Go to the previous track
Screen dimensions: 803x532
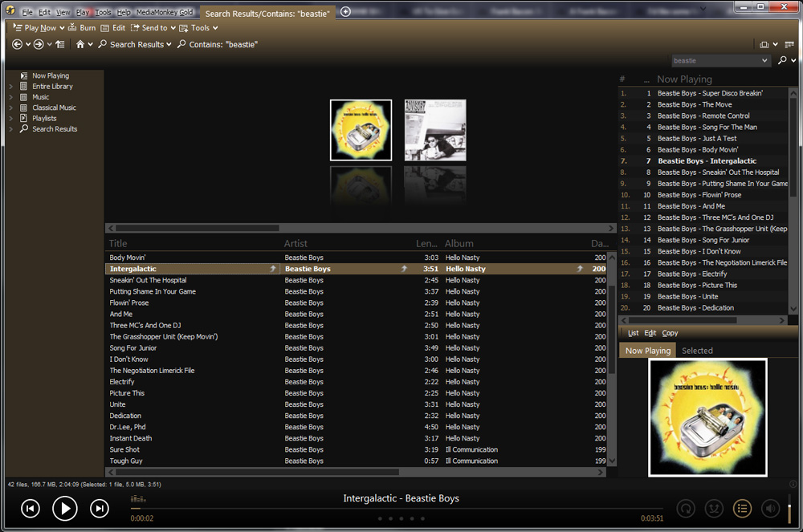coord(31,508)
